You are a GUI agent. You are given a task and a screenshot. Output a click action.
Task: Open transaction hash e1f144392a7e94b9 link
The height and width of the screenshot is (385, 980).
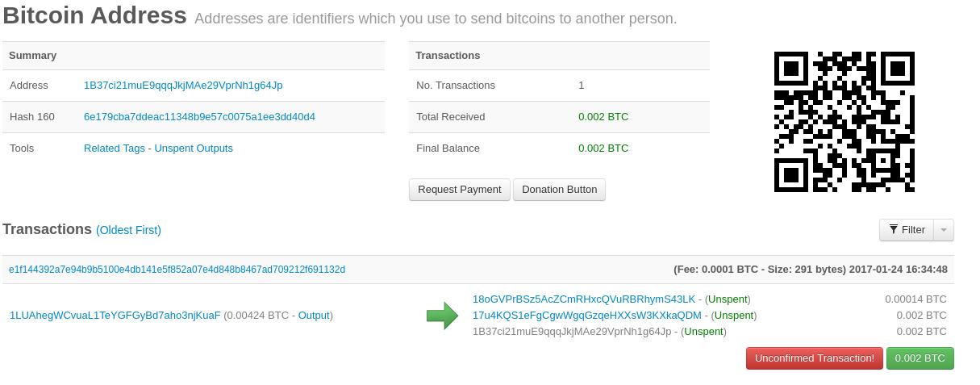point(177,270)
